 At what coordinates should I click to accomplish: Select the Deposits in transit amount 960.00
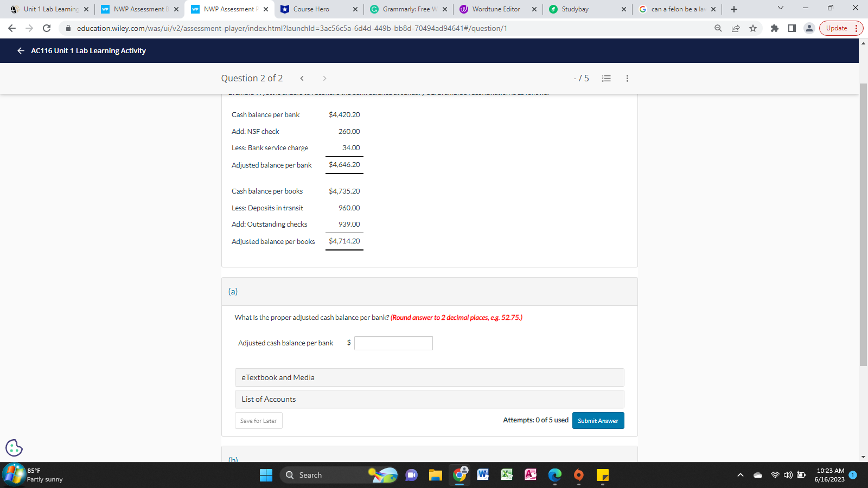point(349,208)
